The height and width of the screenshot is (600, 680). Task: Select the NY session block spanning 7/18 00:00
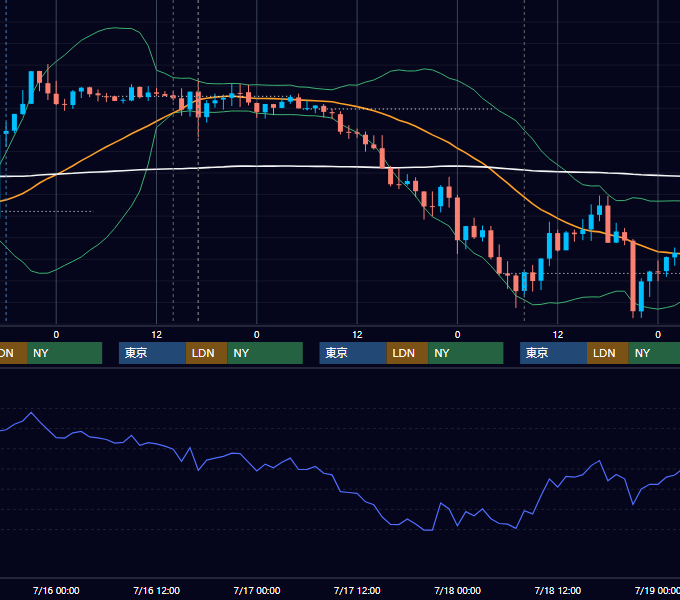tap(466, 353)
